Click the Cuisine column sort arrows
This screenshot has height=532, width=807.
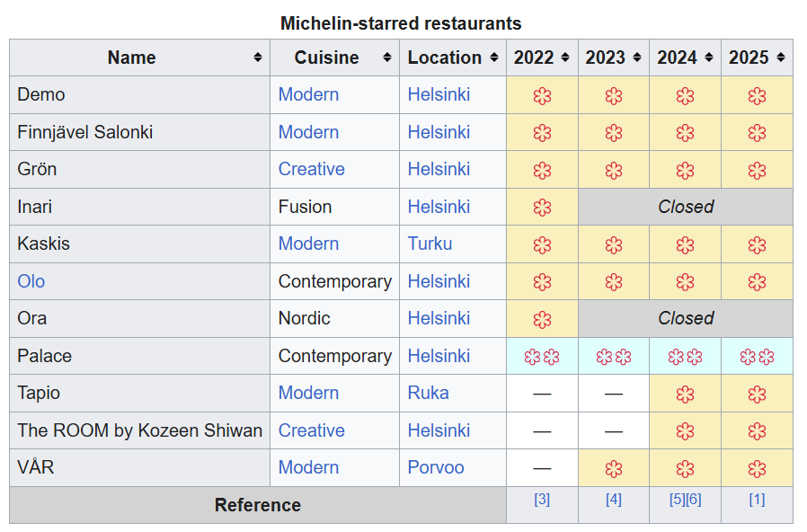(387, 58)
